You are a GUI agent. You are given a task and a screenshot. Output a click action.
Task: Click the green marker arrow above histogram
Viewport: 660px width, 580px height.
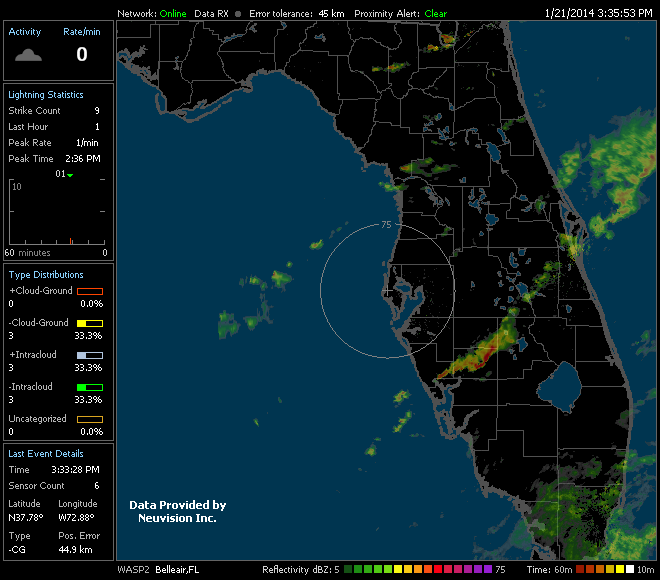click(x=70, y=175)
